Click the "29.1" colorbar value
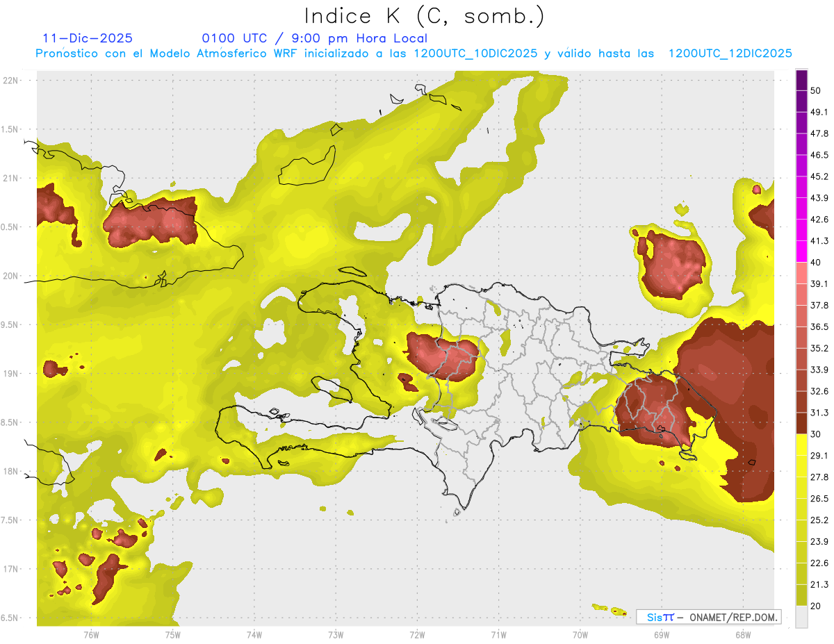Screen dimensions: 834x644 click(819, 456)
